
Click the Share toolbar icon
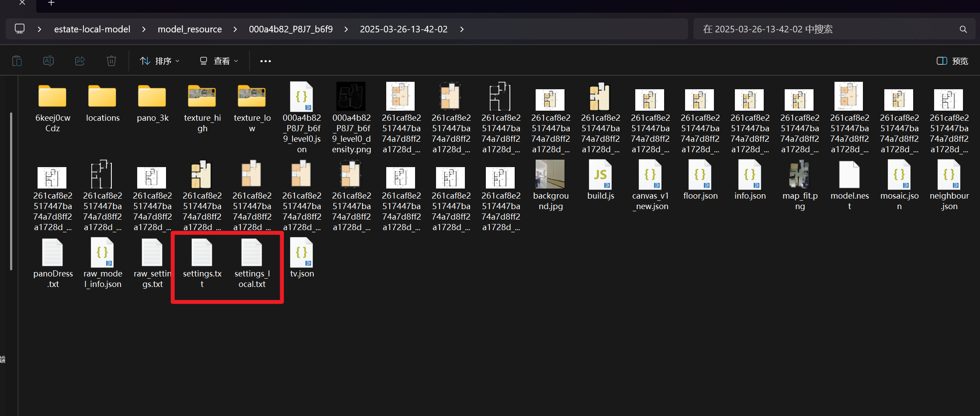pos(80,61)
